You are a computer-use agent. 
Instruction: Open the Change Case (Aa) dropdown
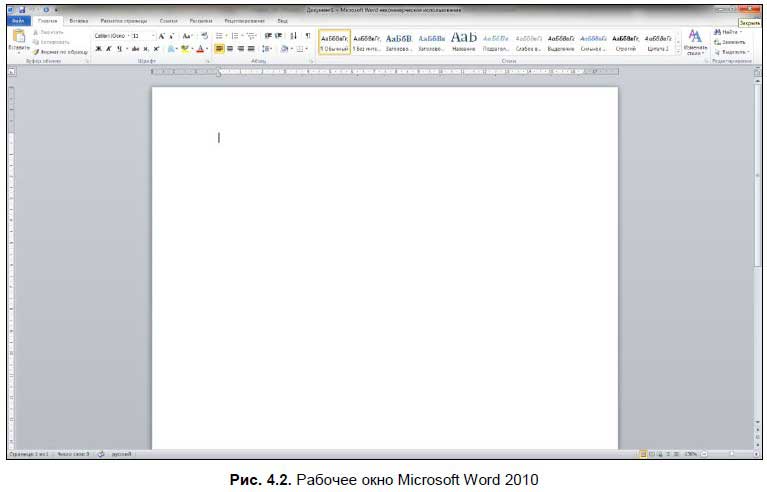tap(187, 36)
